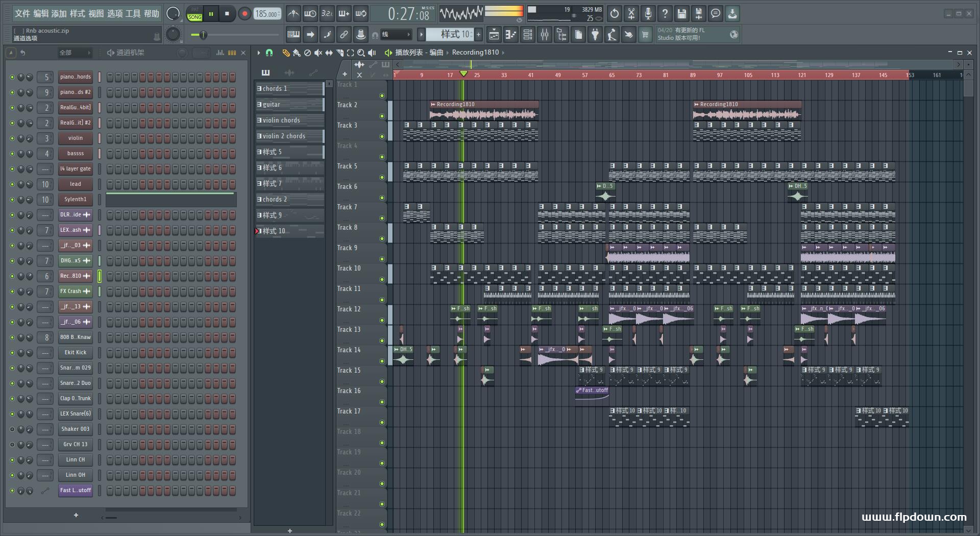Open the tempo tapper icon
Viewport: 980px width, 536px height.
(x=612, y=35)
